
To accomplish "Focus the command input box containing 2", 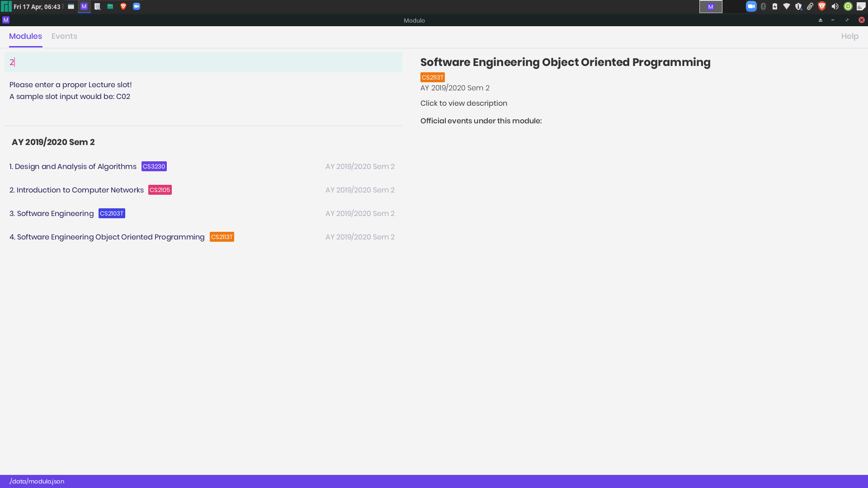I will 203,62.
